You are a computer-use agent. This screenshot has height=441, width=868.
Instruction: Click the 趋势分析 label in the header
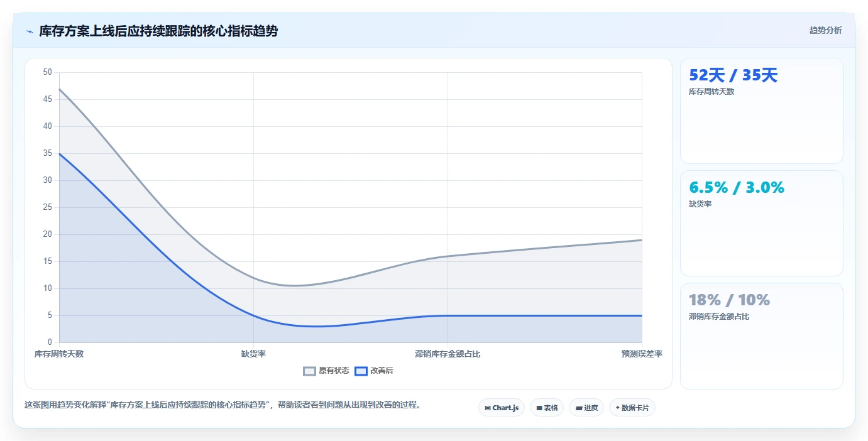(825, 31)
